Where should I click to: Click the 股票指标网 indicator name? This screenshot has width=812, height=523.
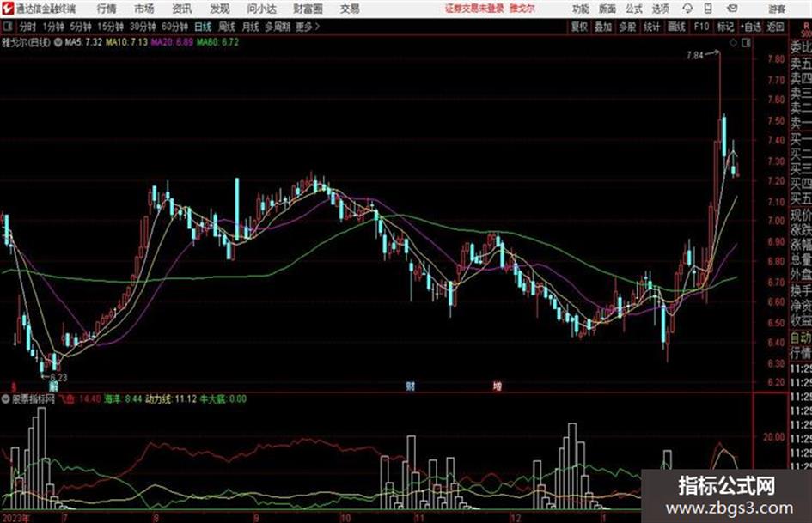point(34,399)
